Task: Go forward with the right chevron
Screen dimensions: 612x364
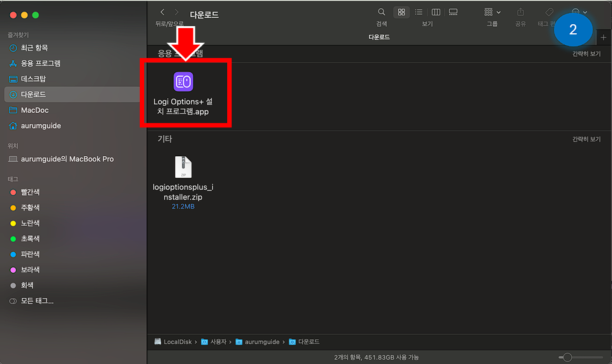Action: [x=176, y=12]
